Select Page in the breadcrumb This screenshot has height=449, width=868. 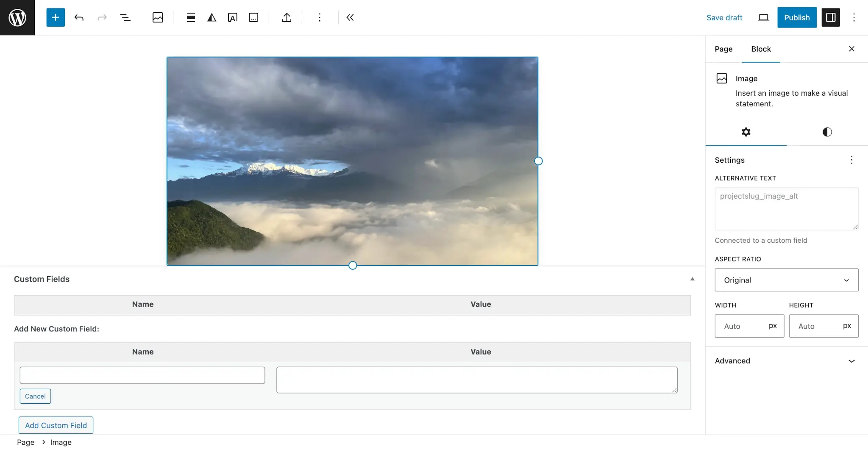tap(25, 442)
